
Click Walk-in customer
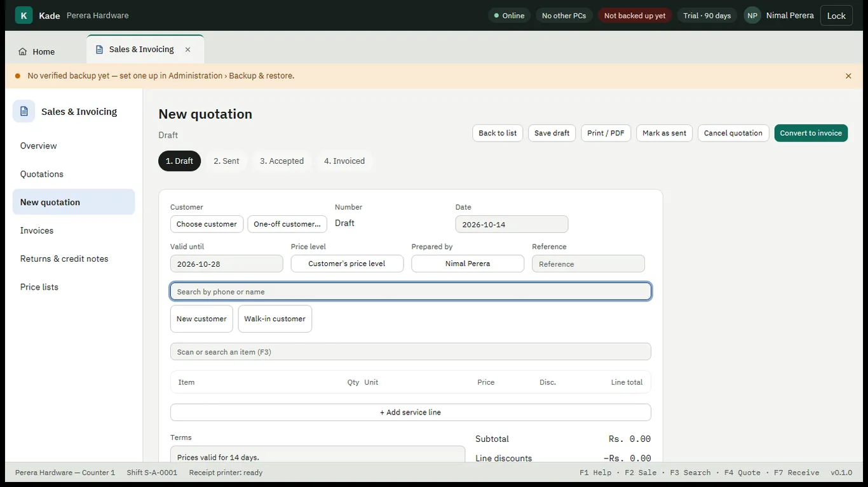pyautogui.click(x=275, y=319)
